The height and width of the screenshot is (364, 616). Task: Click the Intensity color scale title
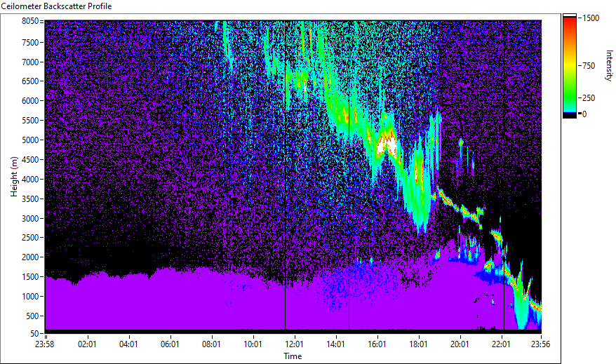click(x=609, y=65)
